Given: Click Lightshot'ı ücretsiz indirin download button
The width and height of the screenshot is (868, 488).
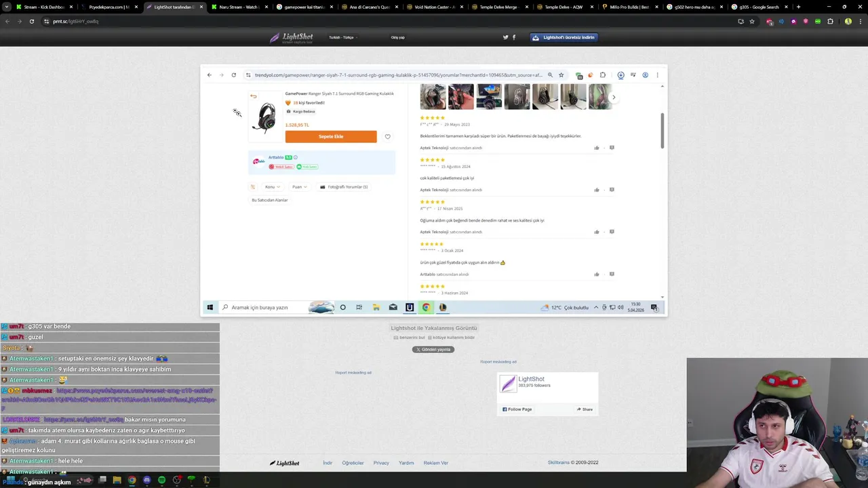Looking at the screenshot, I should pos(564,37).
